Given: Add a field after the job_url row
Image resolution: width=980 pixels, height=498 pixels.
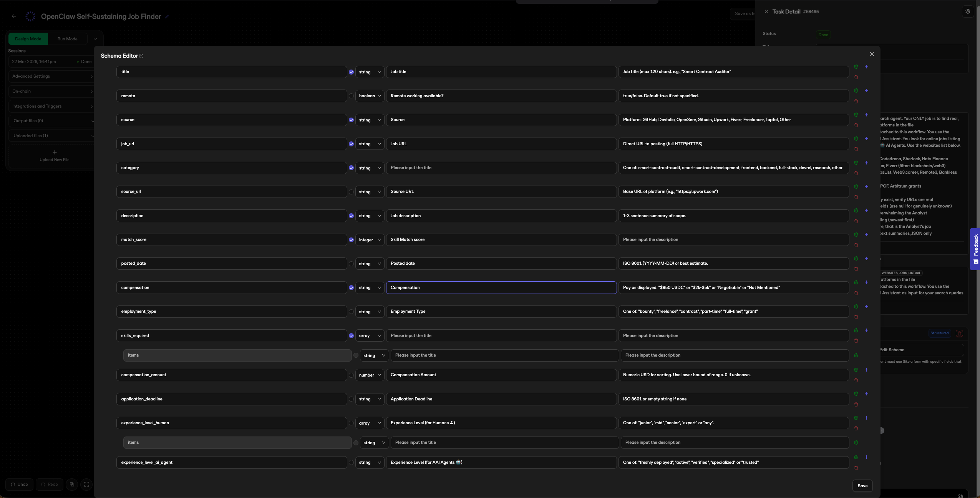Looking at the screenshot, I should (x=866, y=139).
